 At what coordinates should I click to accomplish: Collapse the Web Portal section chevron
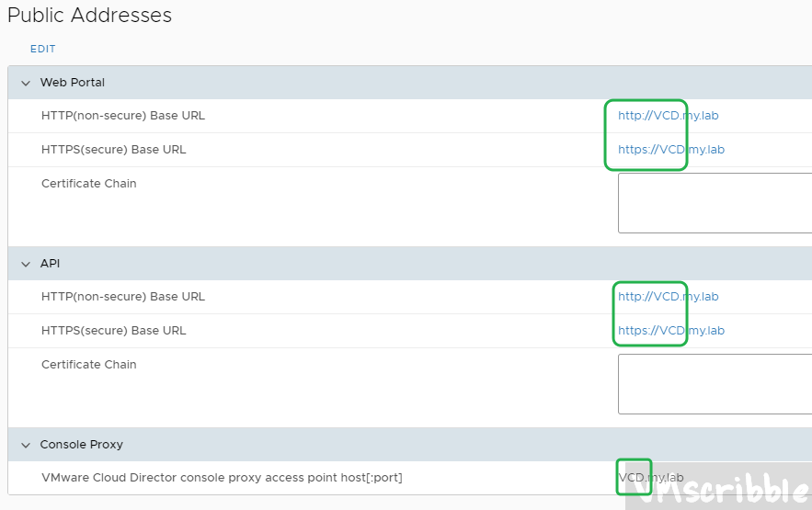pos(26,83)
